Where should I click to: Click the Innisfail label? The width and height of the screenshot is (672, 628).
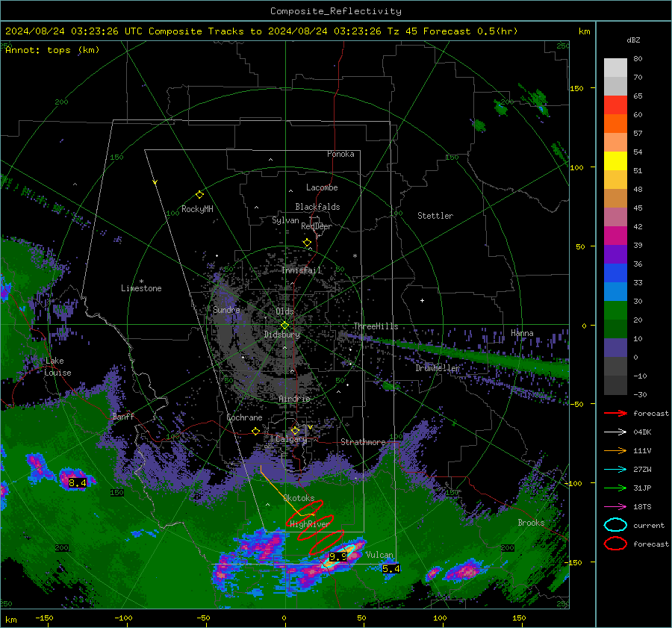(301, 270)
